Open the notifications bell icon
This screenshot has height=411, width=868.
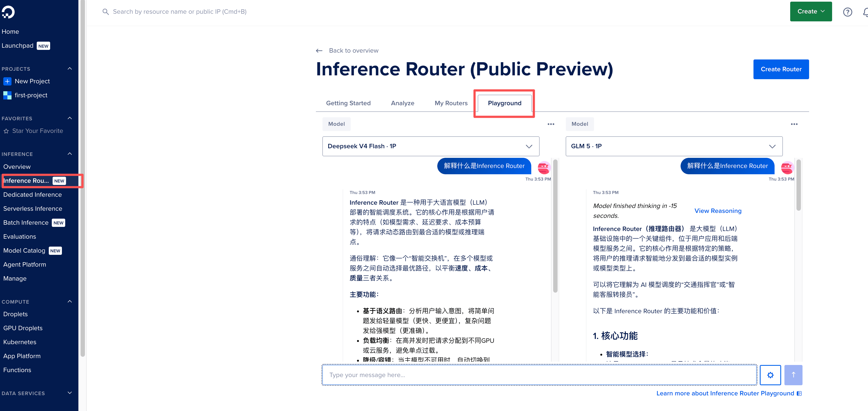pos(865,12)
